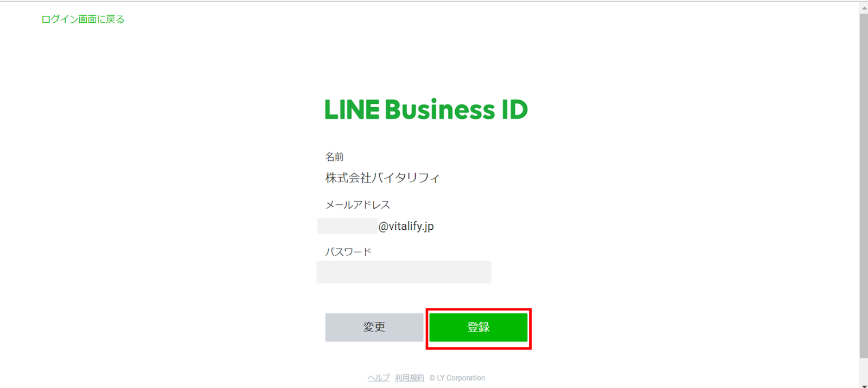
Task: Click the scrollbar track below the thumb
Action: pyautogui.click(x=864, y=370)
